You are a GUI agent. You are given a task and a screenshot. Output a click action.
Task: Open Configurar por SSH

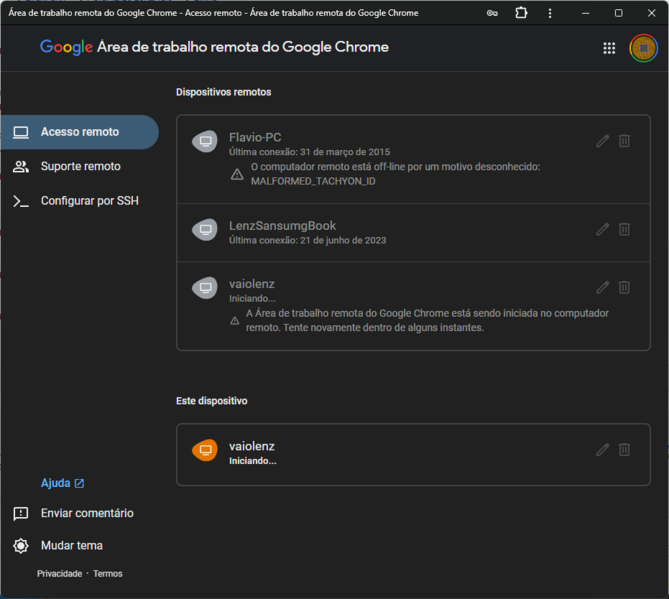80,201
